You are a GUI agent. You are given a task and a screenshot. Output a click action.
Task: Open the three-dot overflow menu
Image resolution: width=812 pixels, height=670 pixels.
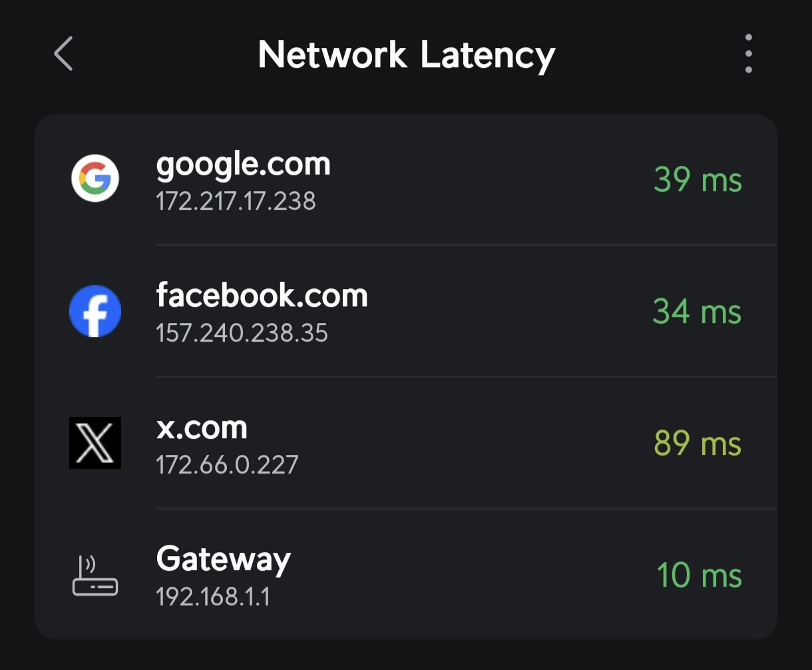coord(749,54)
